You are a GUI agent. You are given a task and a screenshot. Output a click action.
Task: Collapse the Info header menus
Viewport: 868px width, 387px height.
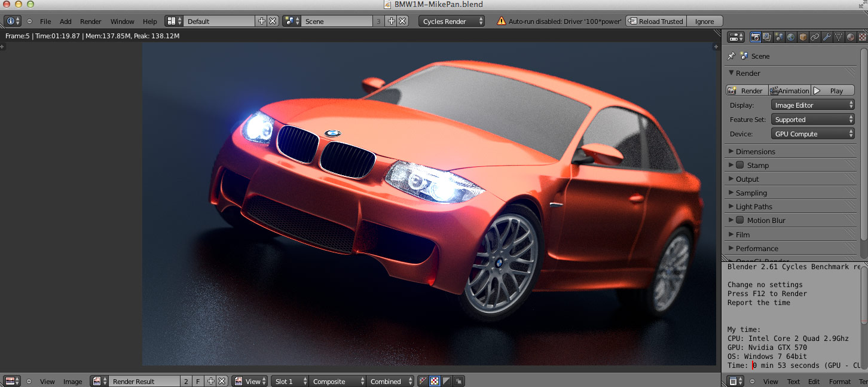tap(29, 21)
